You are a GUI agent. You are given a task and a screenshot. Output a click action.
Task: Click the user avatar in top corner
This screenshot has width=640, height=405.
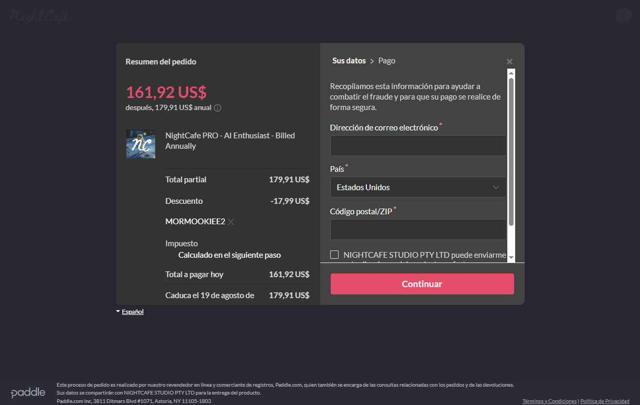click(624, 16)
